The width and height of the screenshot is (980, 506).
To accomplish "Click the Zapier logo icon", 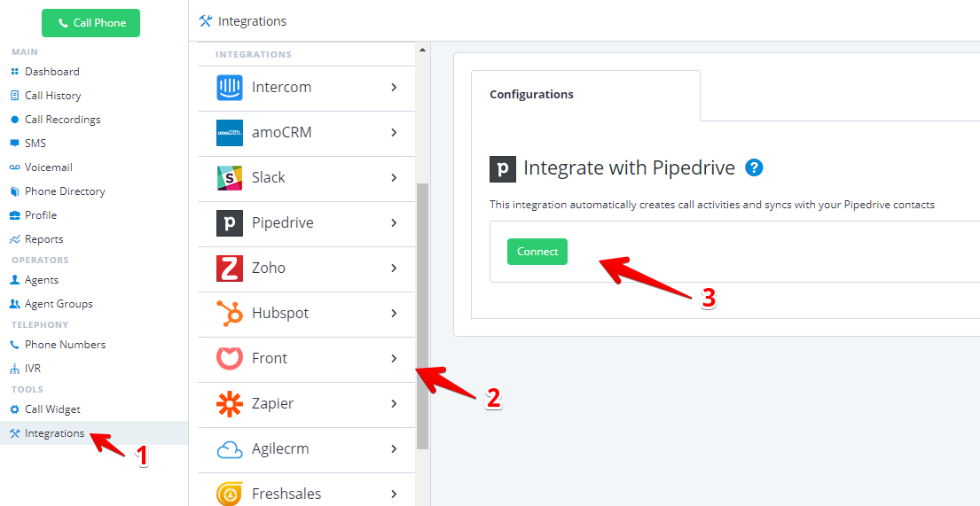I will click(x=230, y=404).
